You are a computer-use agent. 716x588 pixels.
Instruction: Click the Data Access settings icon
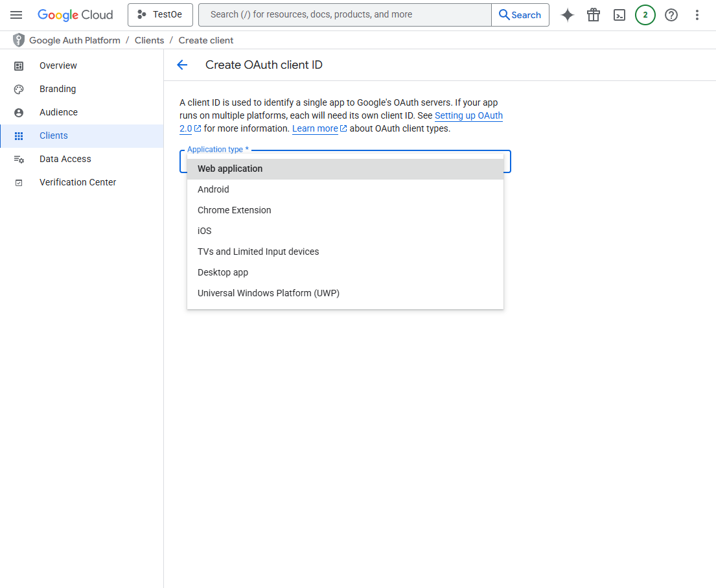(19, 159)
